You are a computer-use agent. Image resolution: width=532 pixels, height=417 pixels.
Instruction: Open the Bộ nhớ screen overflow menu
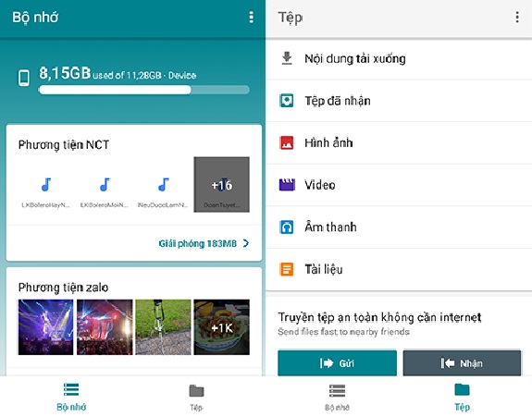251,17
